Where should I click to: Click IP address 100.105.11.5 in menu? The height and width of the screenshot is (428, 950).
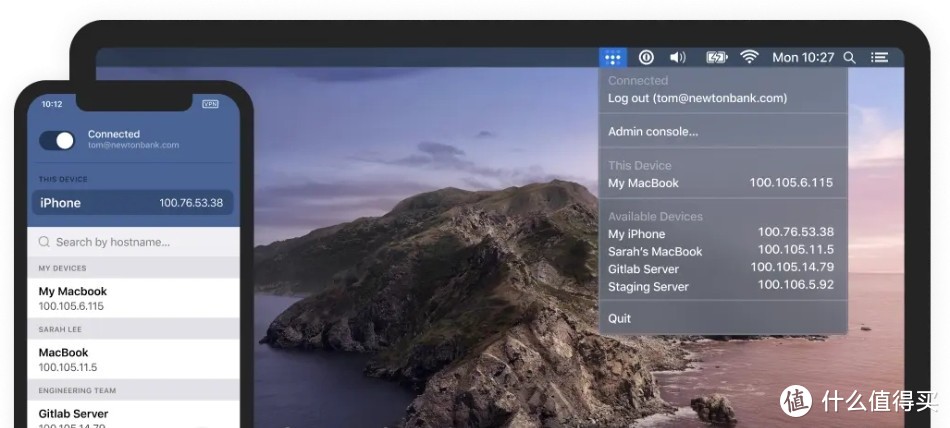[x=796, y=249]
